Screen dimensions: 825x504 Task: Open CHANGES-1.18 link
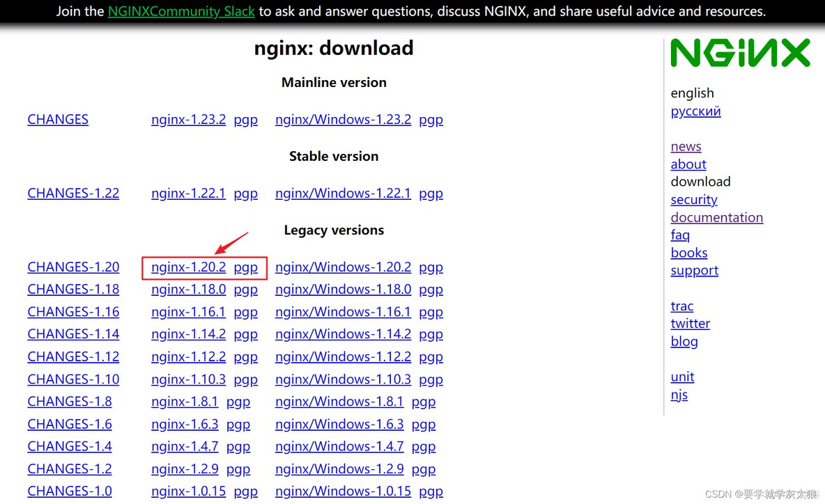73,289
